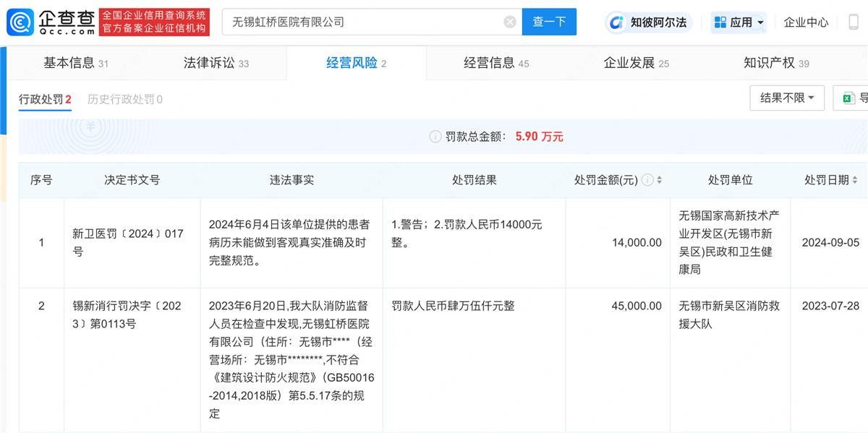Viewport: 868px width, 433px height.
Task: Open the 企业发展 tab
Action: point(636,63)
